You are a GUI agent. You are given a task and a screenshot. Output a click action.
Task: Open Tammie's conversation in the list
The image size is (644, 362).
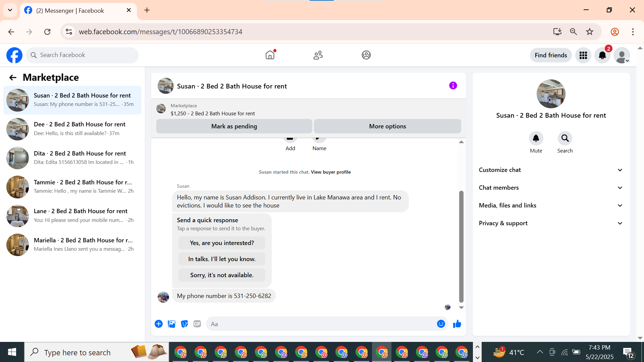(72, 187)
